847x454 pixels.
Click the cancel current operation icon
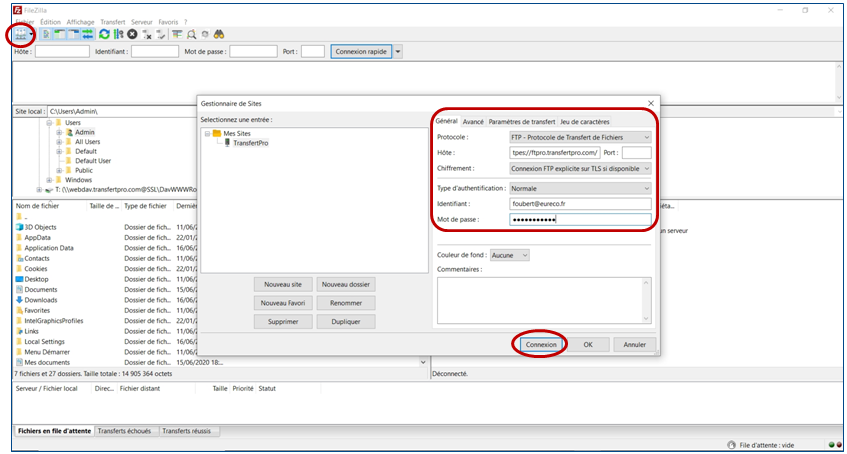(132, 34)
